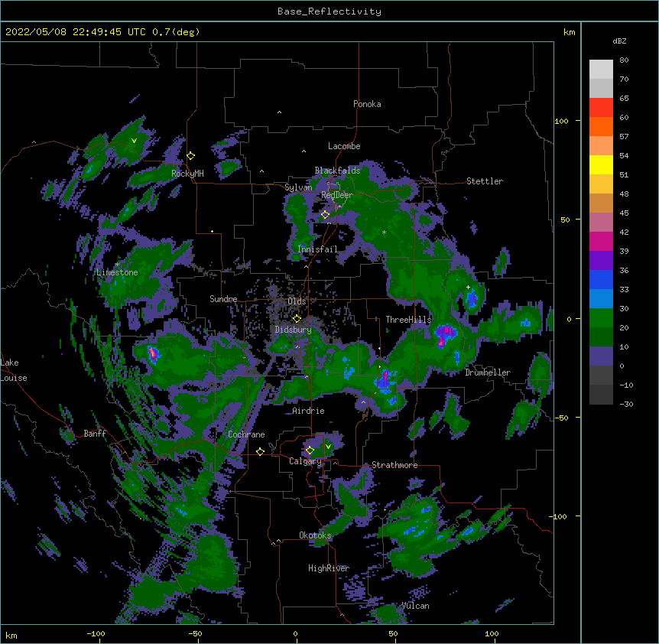This screenshot has height=644, width=659.
Task: Select the Lacombe label on the map
Action: point(344,146)
